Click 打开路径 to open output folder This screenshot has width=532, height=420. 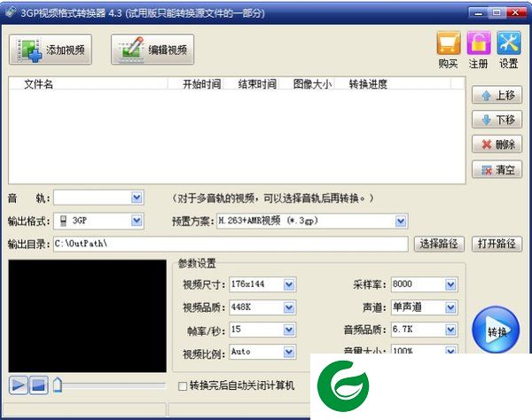tap(497, 244)
